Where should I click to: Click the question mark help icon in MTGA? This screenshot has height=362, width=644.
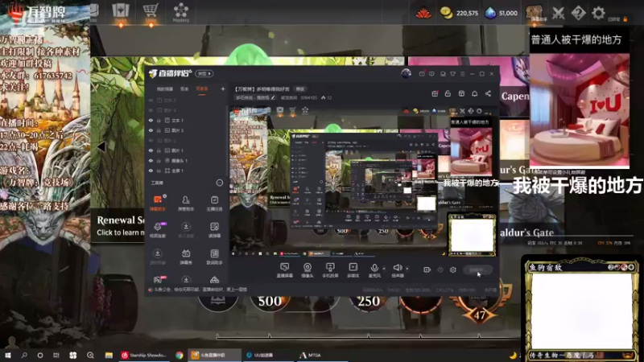(x=578, y=13)
